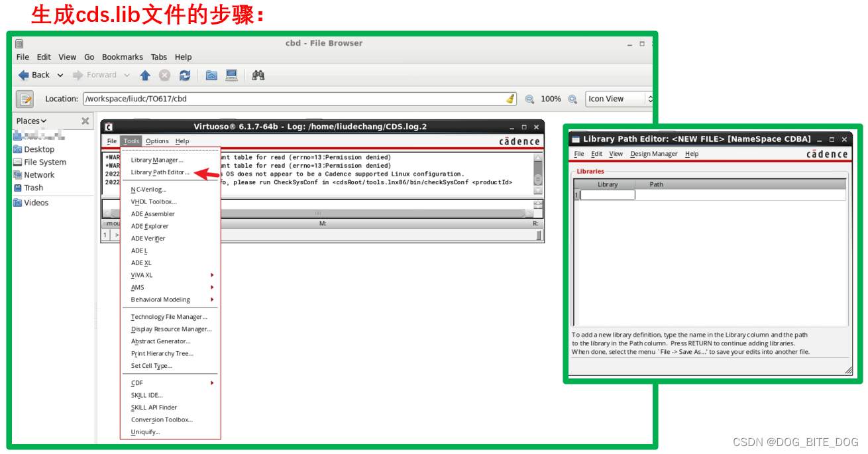Choose NC-Verilog... from Tools menu

(148, 190)
